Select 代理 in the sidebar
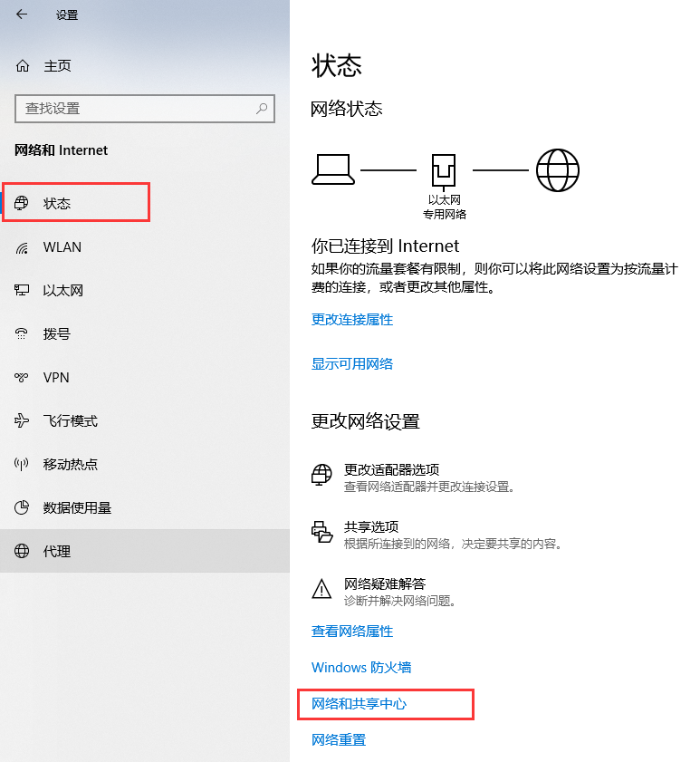Viewport: 700px width, 762px height. pyautogui.click(x=57, y=552)
